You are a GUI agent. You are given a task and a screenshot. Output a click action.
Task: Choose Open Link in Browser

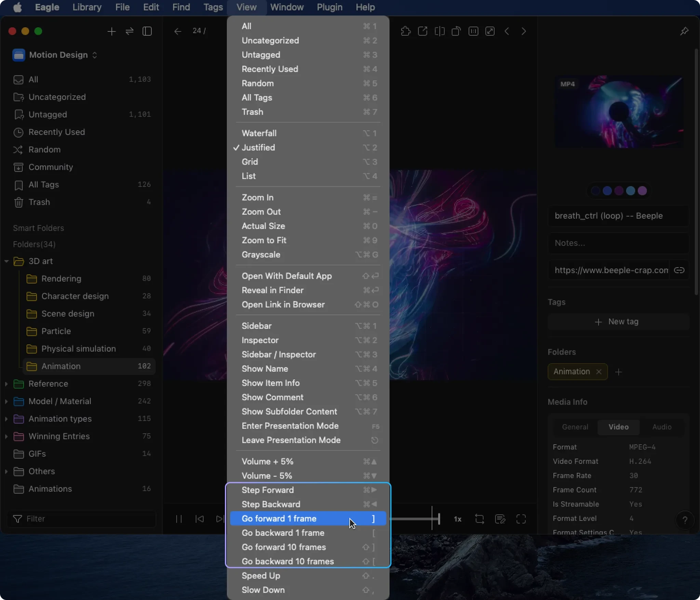308,305
